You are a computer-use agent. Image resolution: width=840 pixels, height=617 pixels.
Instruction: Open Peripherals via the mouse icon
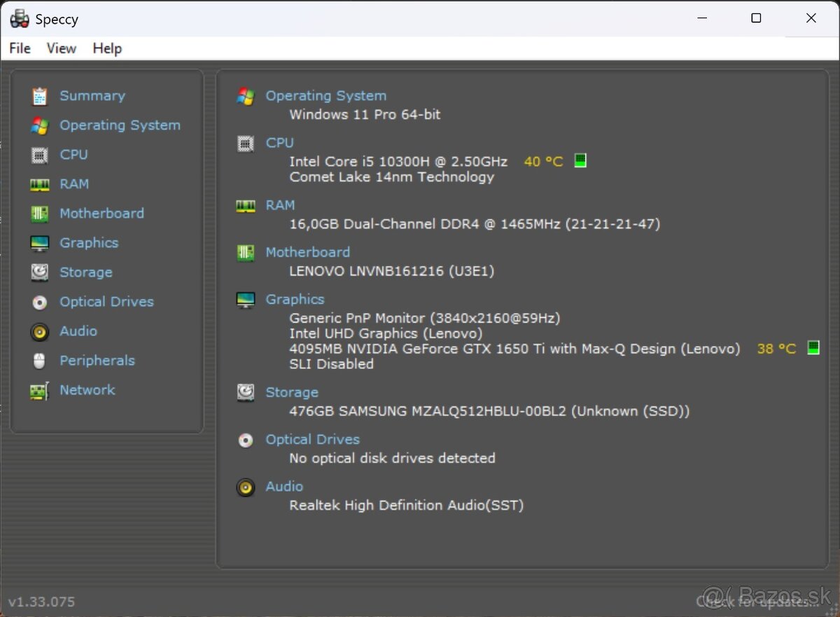coord(40,361)
